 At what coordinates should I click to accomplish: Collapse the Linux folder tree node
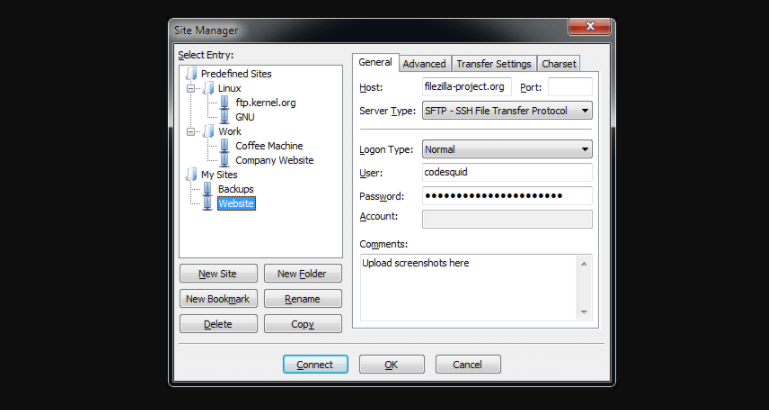[x=190, y=88]
